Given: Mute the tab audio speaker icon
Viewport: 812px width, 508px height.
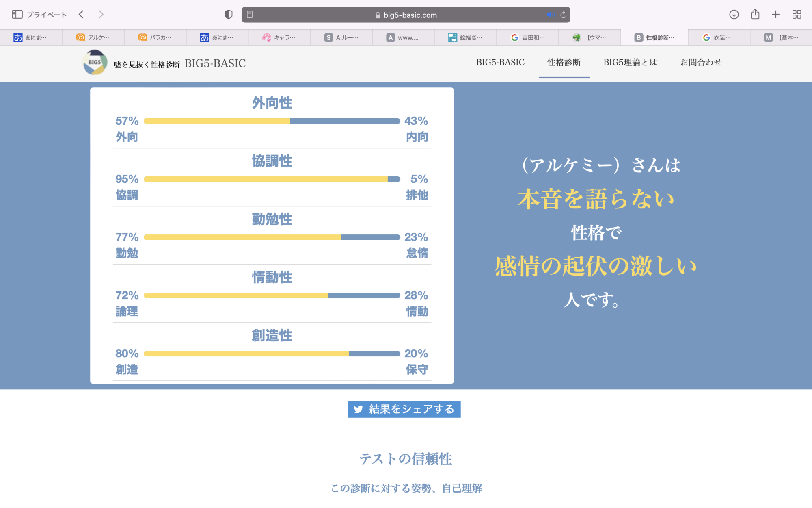Looking at the screenshot, I should [550, 15].
